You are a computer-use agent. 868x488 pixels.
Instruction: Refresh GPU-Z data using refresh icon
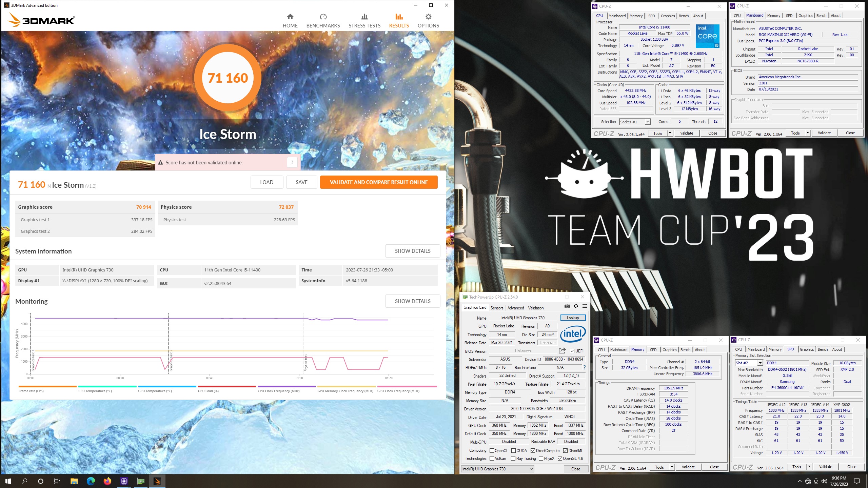pyautogui.click(x=576, y=306)
